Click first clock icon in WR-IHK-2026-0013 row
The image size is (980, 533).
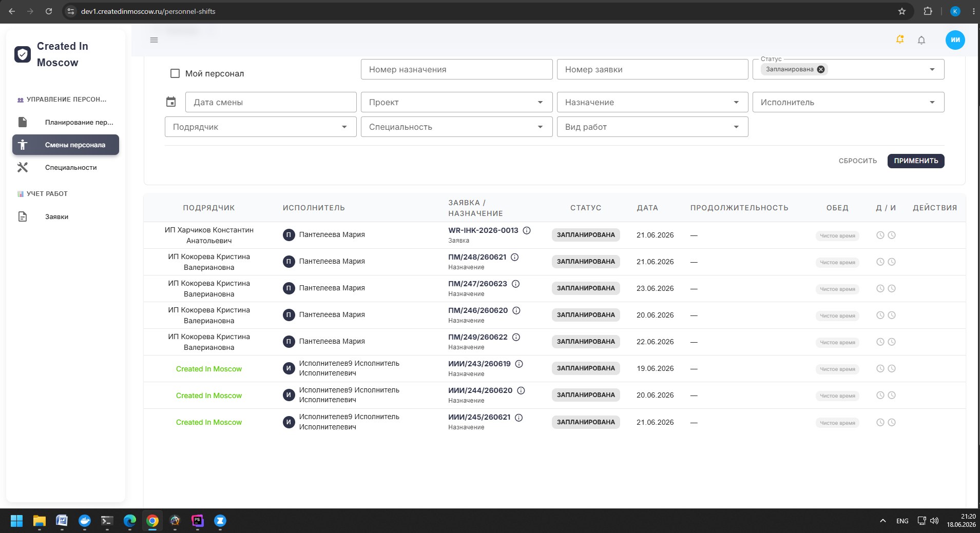click(x=880, y=235)
